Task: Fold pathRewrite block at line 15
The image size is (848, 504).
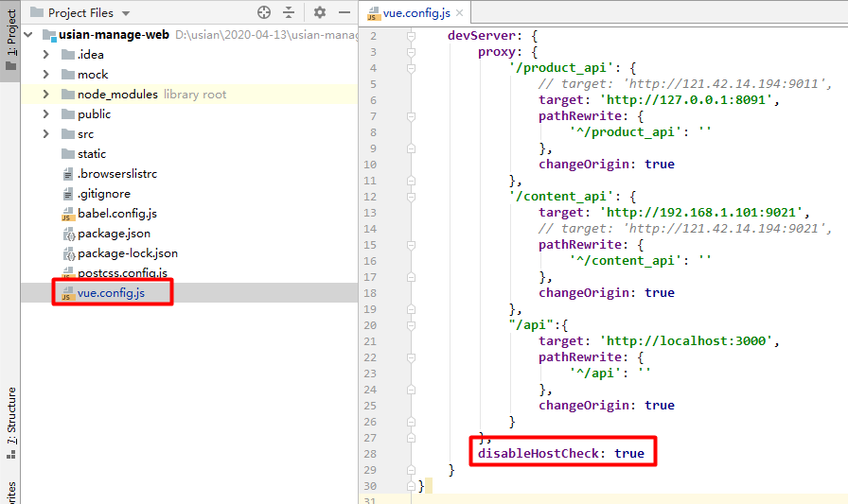Action: (411, 245)
